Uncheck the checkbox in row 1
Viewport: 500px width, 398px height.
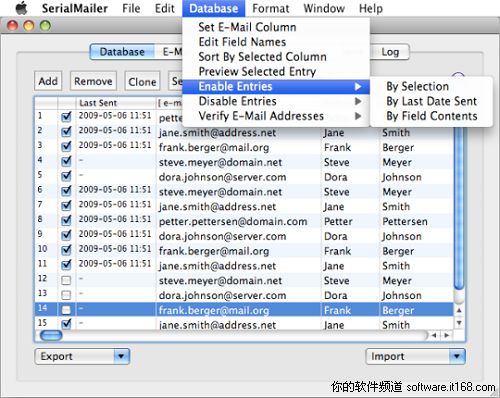[66, 117]
